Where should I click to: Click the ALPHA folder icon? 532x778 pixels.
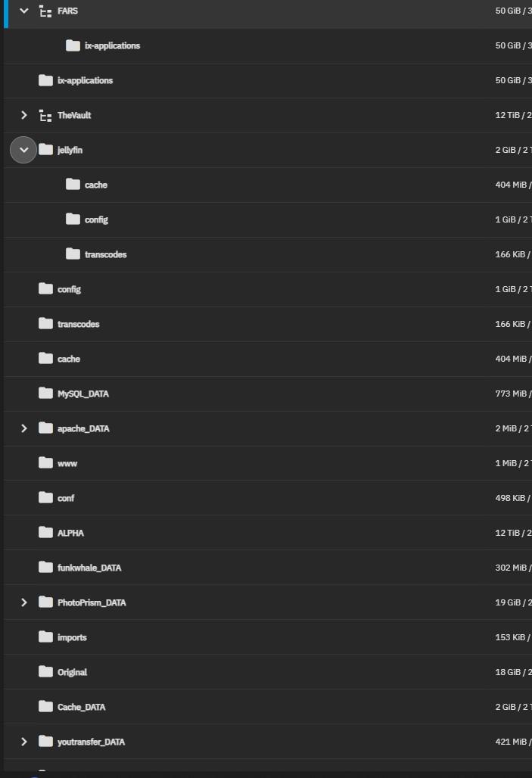45,532
